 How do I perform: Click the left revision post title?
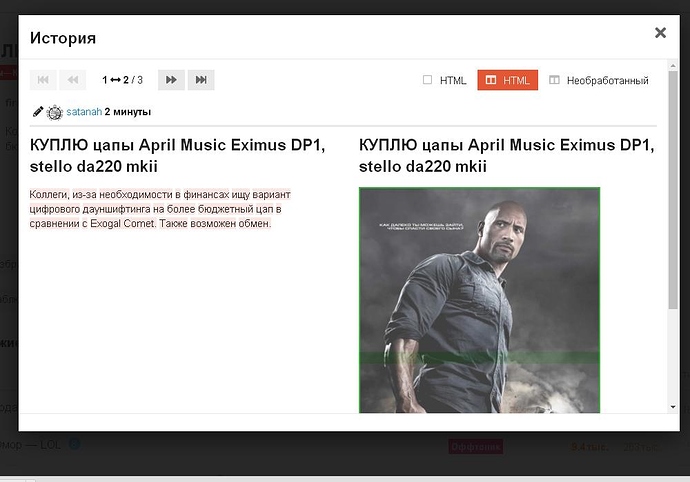point(178,156)
